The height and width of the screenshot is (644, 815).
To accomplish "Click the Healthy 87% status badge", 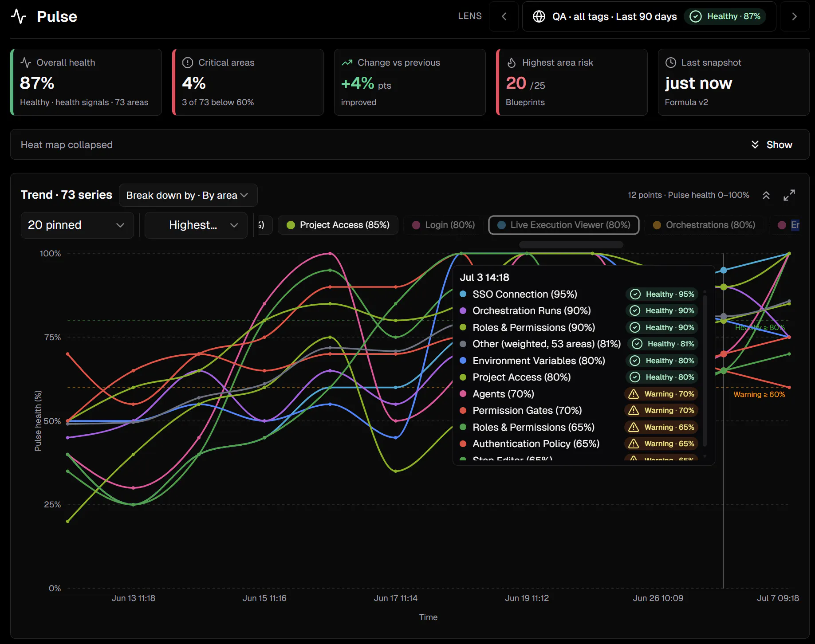I will point(725,16).
